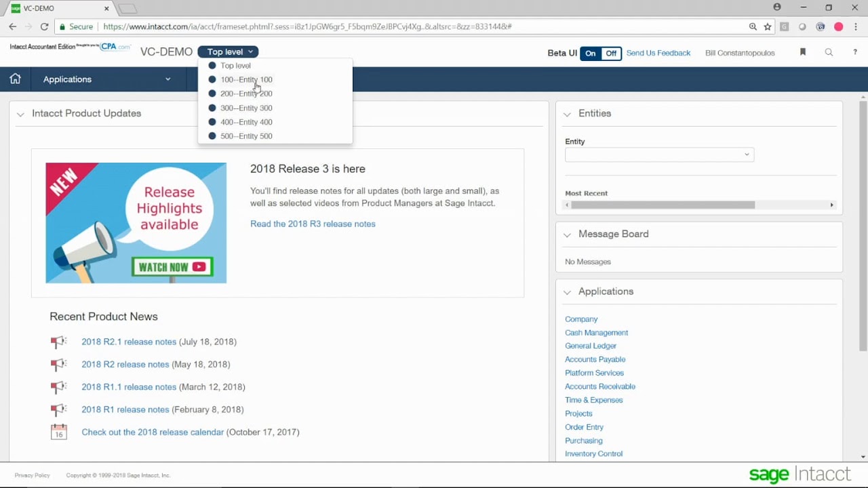Click the megaphone icon beside 2018 R1.1 notes
This screenshot has width=868, height=488.
(x=59, y=387)
